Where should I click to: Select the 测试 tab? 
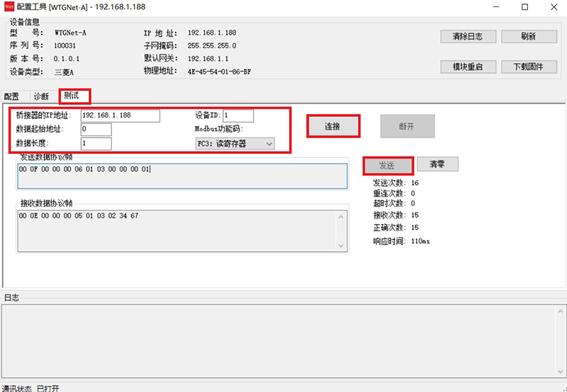(x=74, y=96)
